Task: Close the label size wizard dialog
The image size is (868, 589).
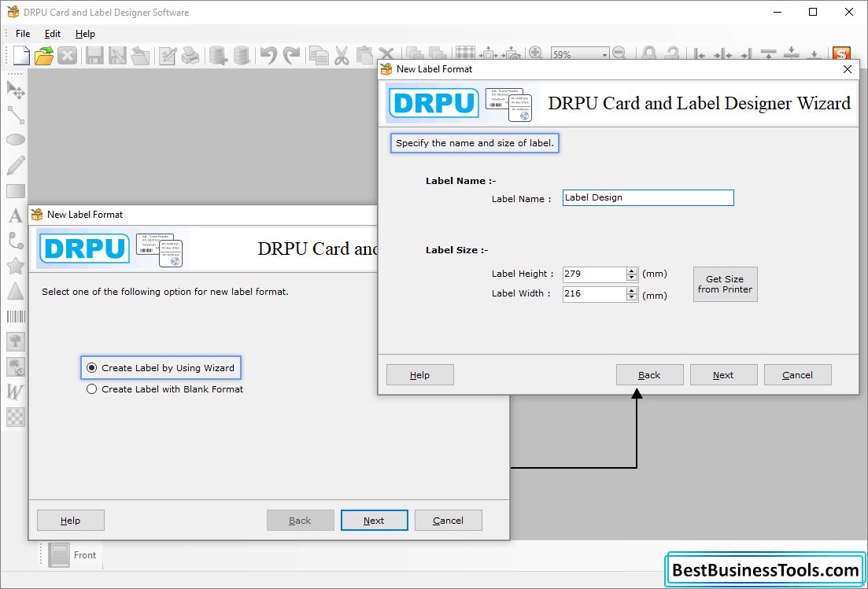Action: point(848,69)
